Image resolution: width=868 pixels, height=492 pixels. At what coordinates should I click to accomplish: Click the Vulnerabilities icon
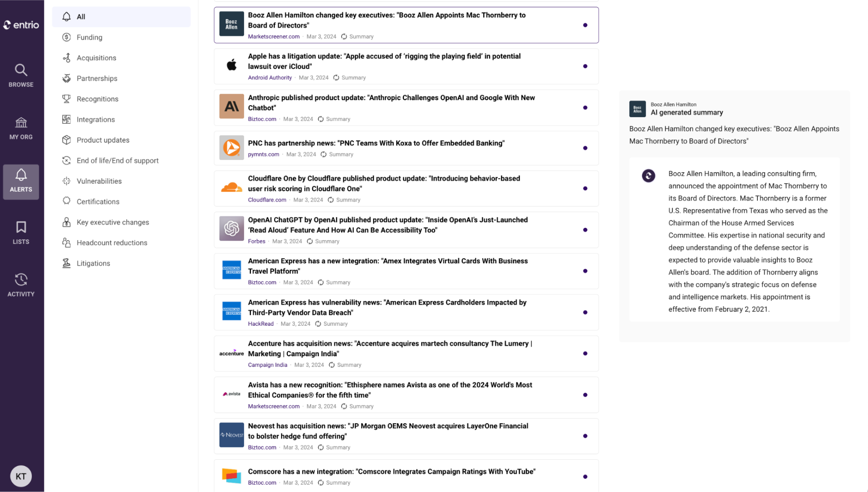[x=66, y=181]
